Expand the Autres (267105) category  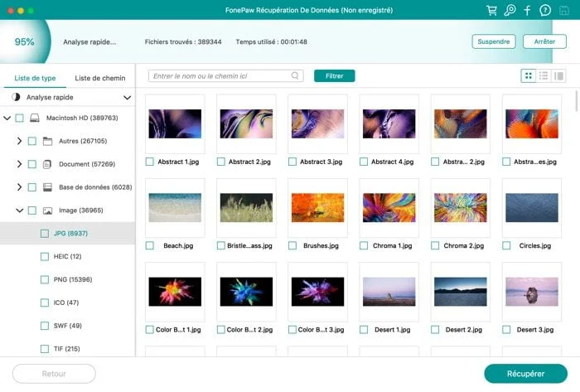pyautogui.click(x=19, y=141)
